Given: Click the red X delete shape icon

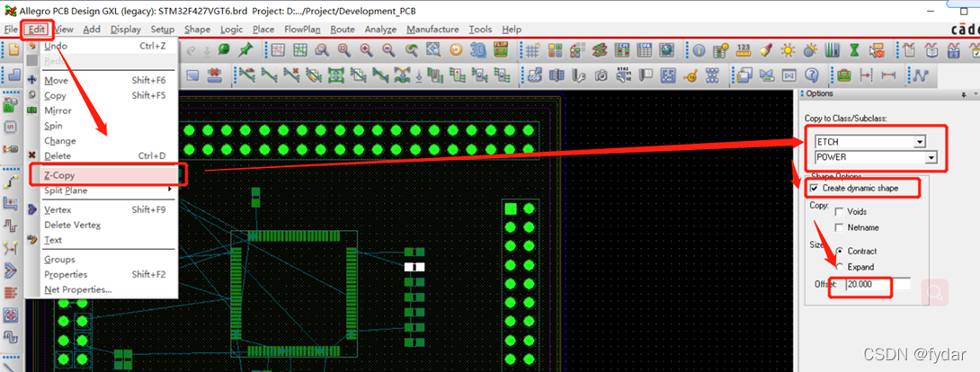Looking at the screenshot, I should point(215,75).
